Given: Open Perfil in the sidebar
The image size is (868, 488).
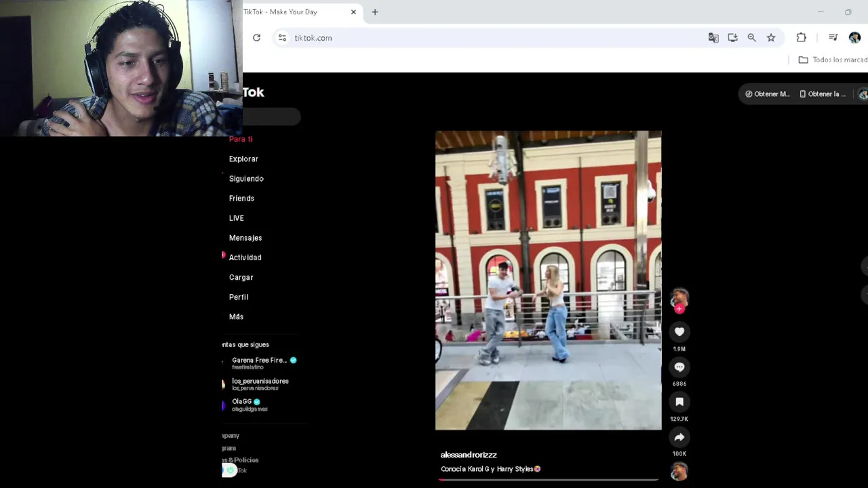Looking at the screenshot, I should (239, 297).
